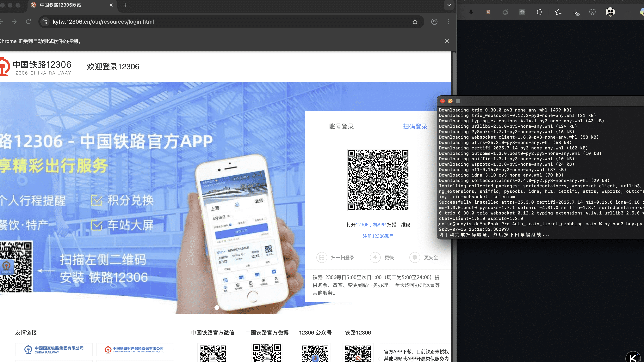Open Chrome three-dot menu
The image size is (644, 362).
click(x=448, y=22)
